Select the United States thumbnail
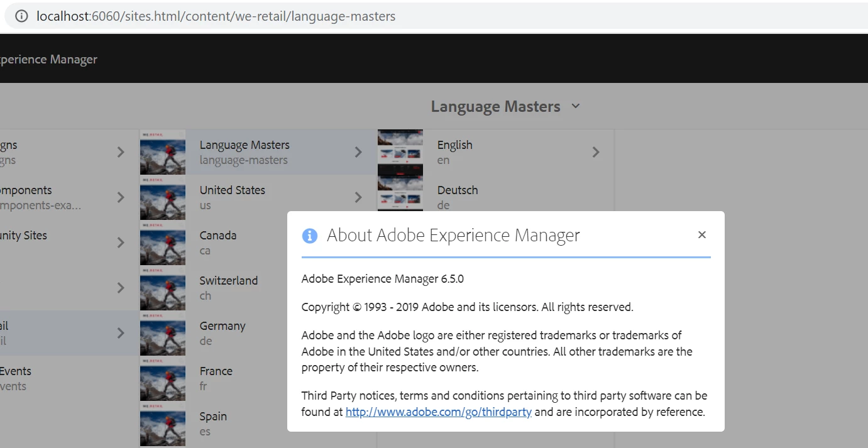868x448 pixels. click(x=163, y=197)
